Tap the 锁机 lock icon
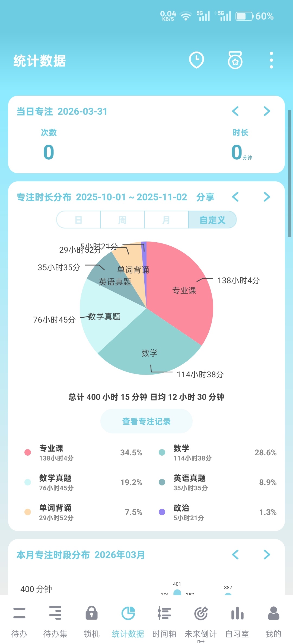Viewport: 293px width, 644px height. pyautogui.click(x=92, y=614)
